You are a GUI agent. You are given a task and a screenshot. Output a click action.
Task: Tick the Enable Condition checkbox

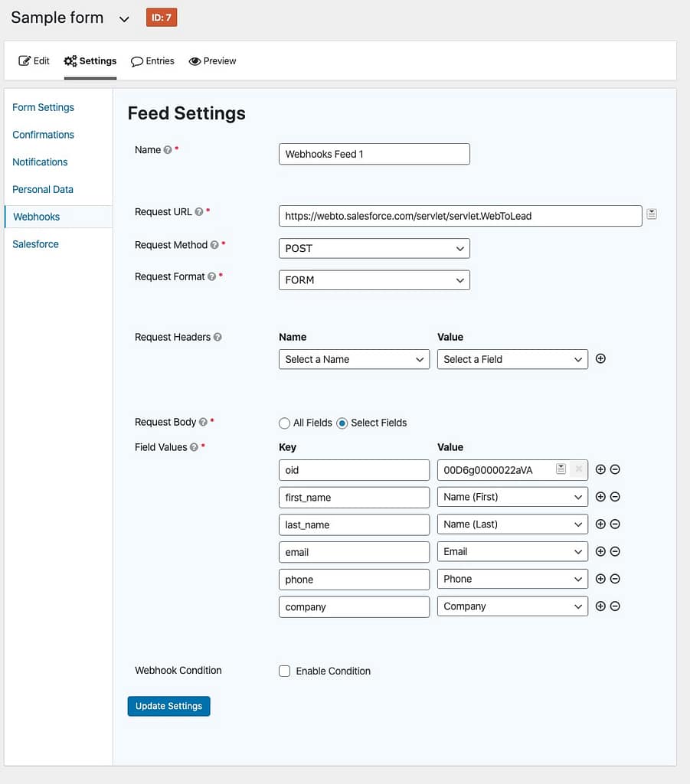[x=285, y=671]
